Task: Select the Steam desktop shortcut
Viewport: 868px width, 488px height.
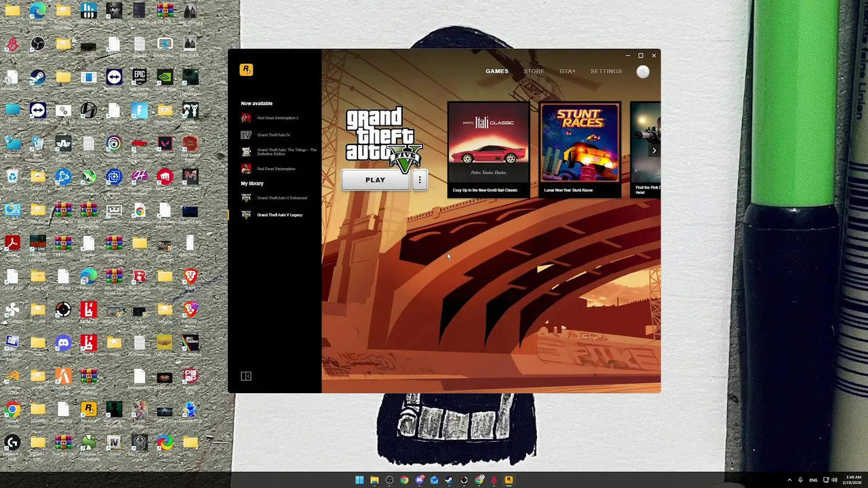Action: click(x=38, y=81)
